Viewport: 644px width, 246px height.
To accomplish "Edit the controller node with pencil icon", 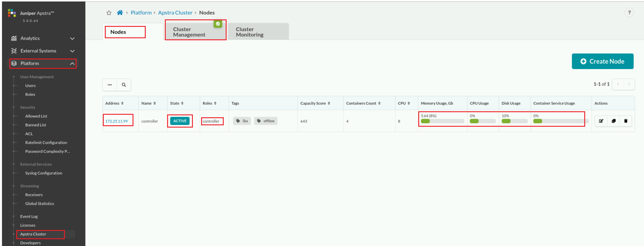I will click(x=601, y=121).
